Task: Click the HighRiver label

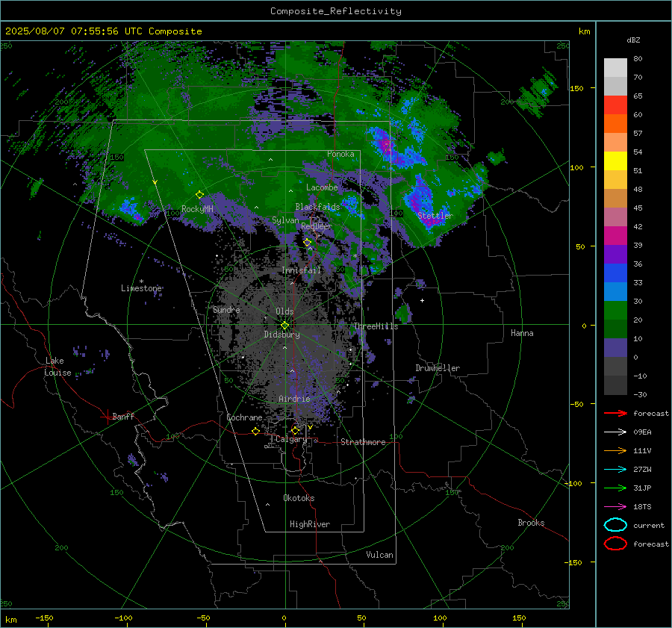Action: tap(310, 524)
